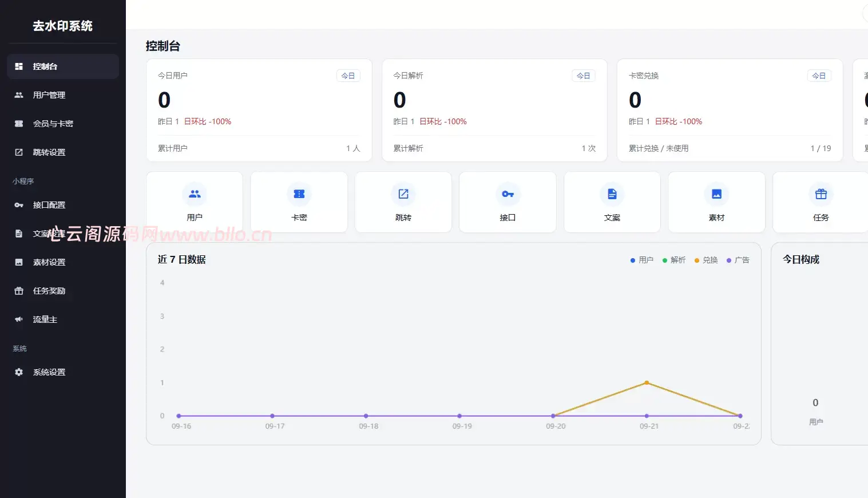Click the 今日构成 panel heading

(801, 260)
